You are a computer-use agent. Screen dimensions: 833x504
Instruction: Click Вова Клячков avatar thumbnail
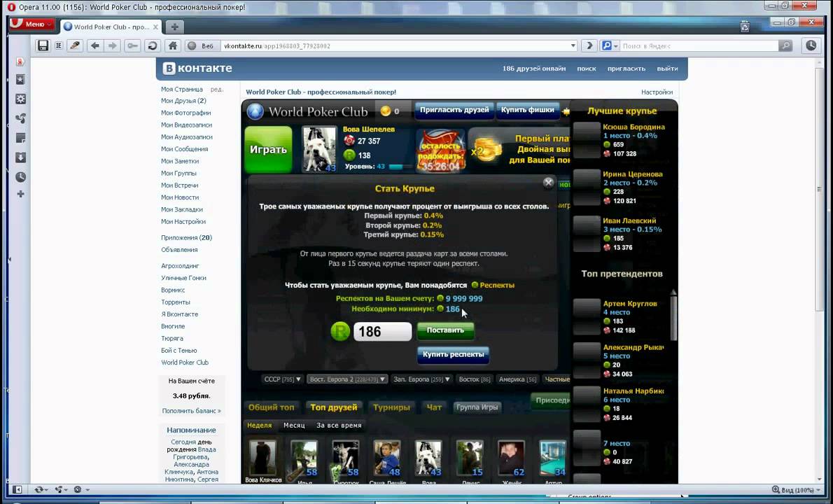click(262, 458)
